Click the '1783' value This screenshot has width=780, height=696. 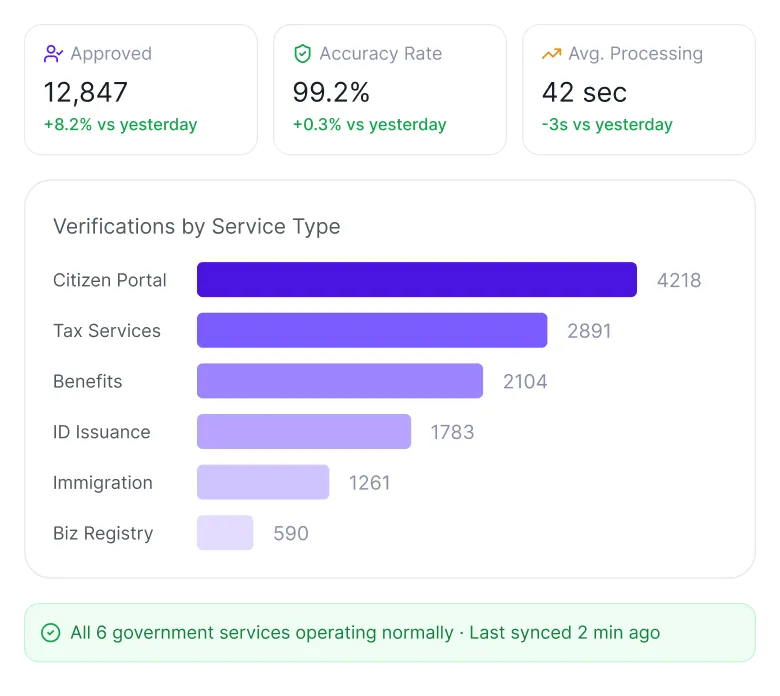(x=452, y=432)
